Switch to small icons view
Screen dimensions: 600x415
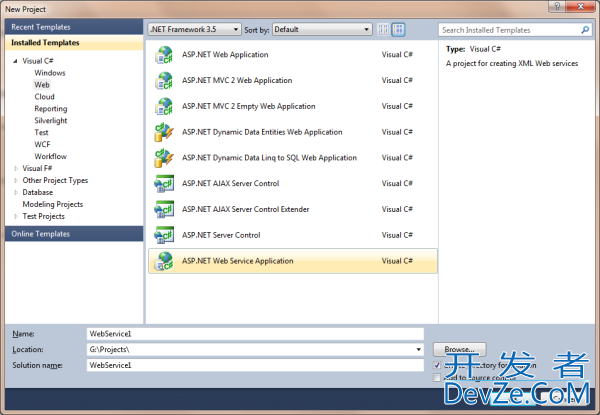click(383, 29)
